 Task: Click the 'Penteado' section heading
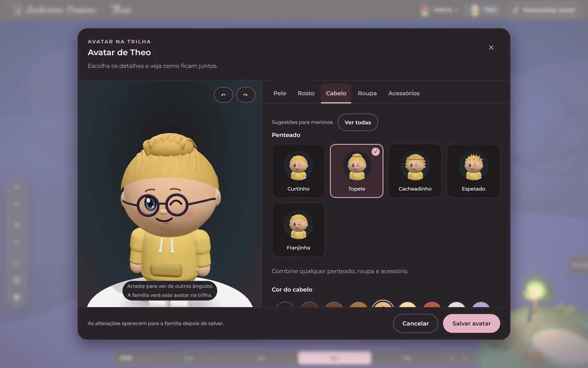click(286, 135)
